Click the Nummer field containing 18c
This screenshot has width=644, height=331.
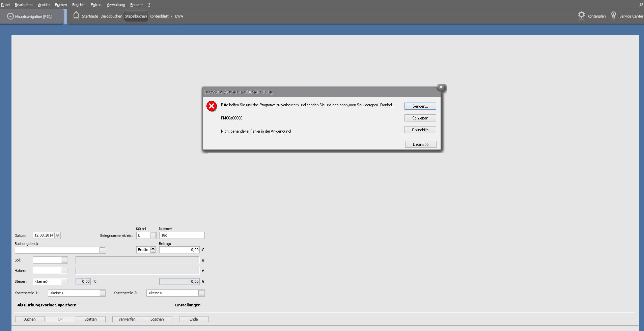pos(182,236)
